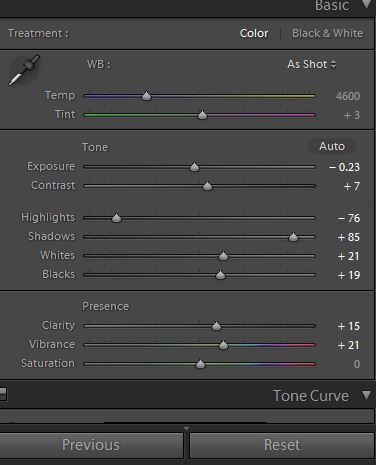376x465 pixels.
Task: Expand the Tone Curve panel triangle
Action: point(367,395)
